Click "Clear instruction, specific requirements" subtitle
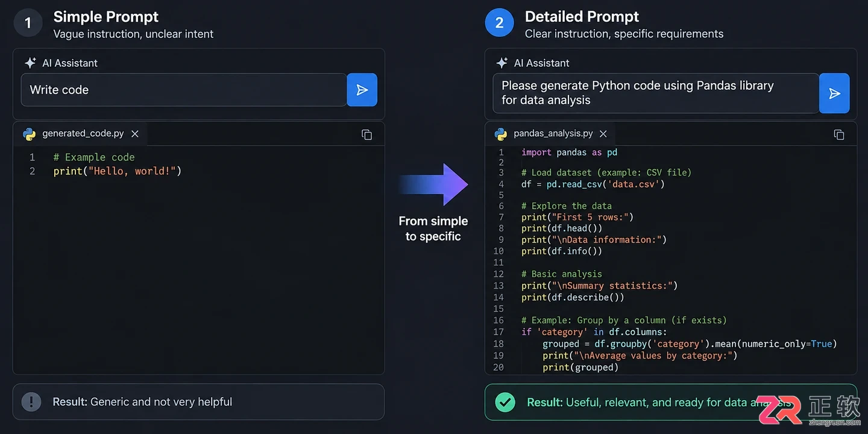This screenshot has width=868, height=434. [624, 34]
